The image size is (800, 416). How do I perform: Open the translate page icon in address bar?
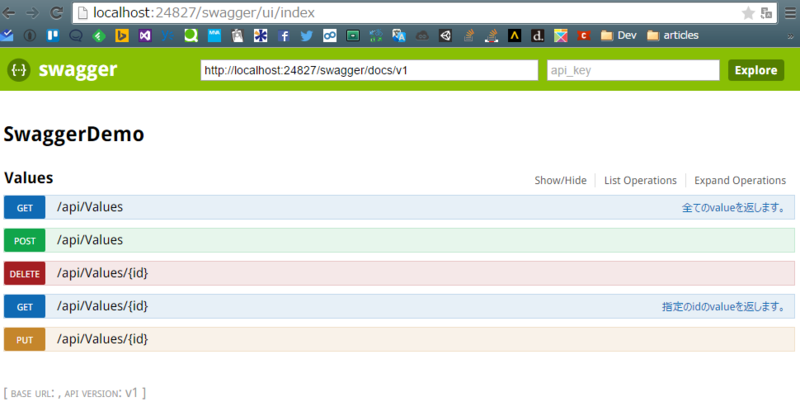(766, 13)
